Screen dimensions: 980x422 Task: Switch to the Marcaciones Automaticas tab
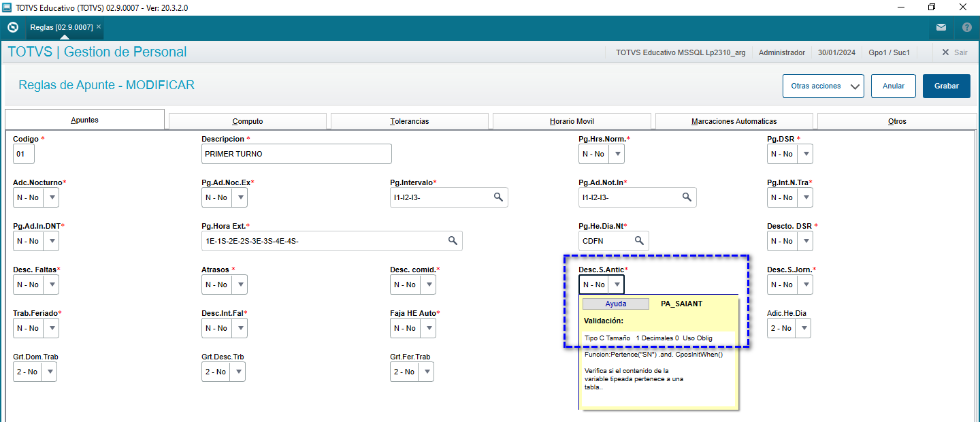point(734,121)
